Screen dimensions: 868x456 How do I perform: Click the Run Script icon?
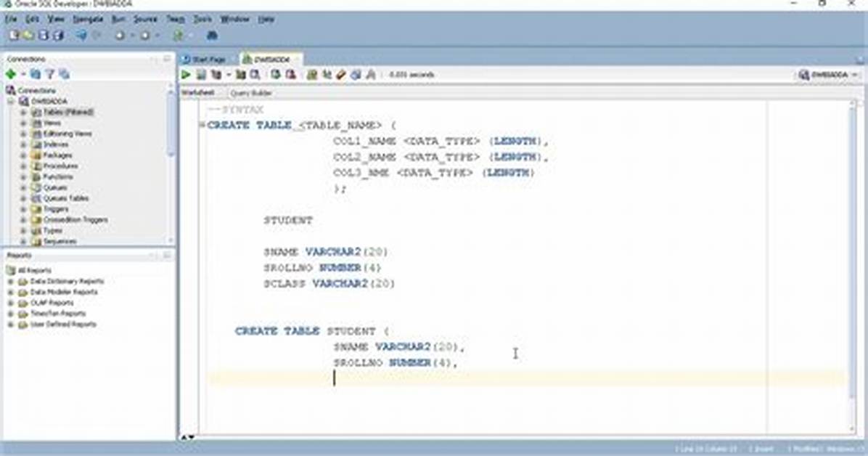pos(201,75)
